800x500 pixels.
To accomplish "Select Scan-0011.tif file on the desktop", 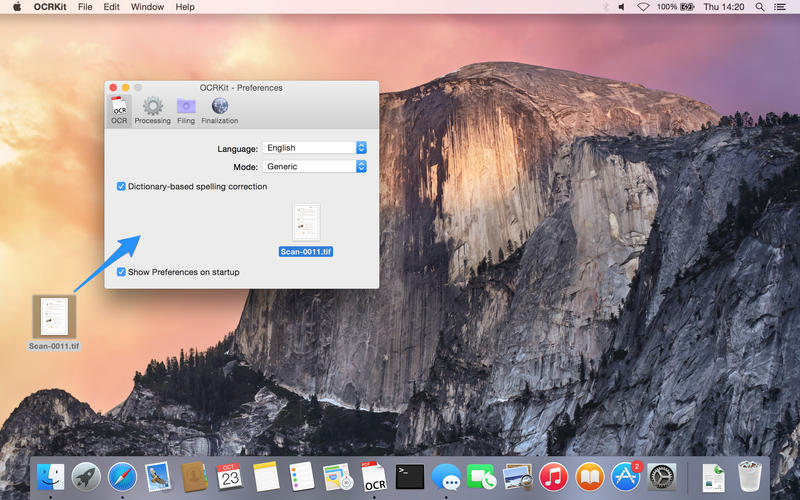I will point(54,317).
